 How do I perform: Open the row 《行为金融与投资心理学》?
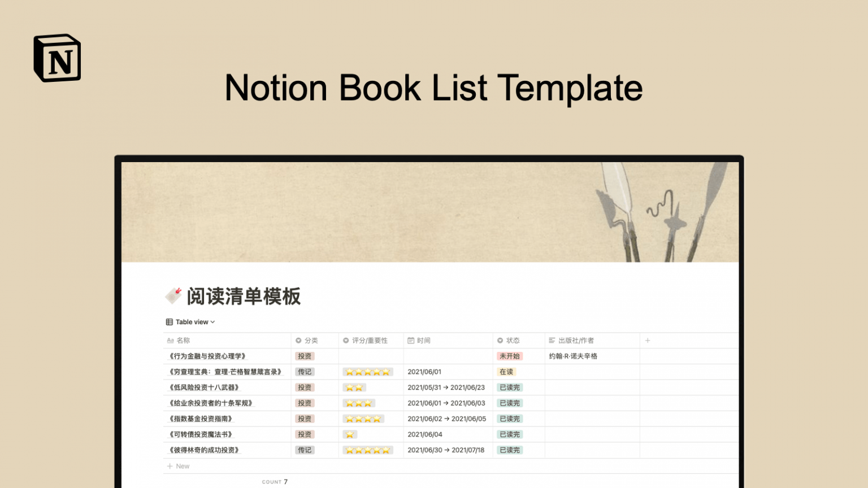[207, 356]
